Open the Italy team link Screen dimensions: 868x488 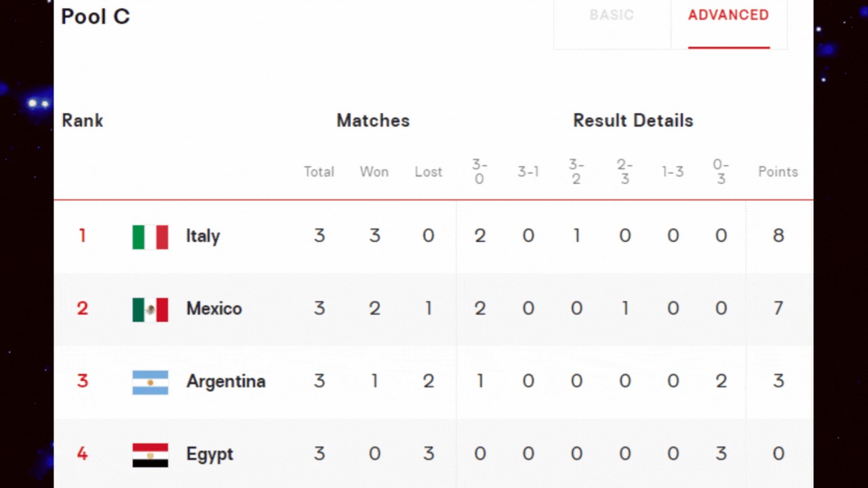tap(203, 237)
